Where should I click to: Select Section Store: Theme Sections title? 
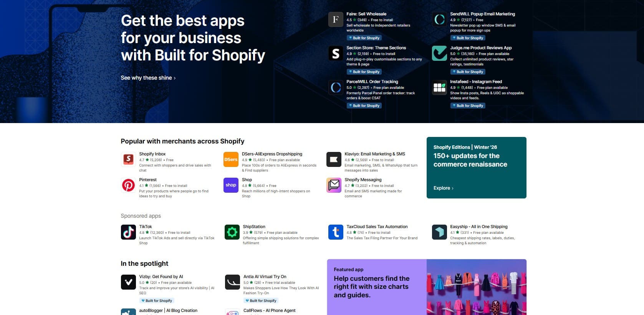pyautogui.click(x=376, y=48)
